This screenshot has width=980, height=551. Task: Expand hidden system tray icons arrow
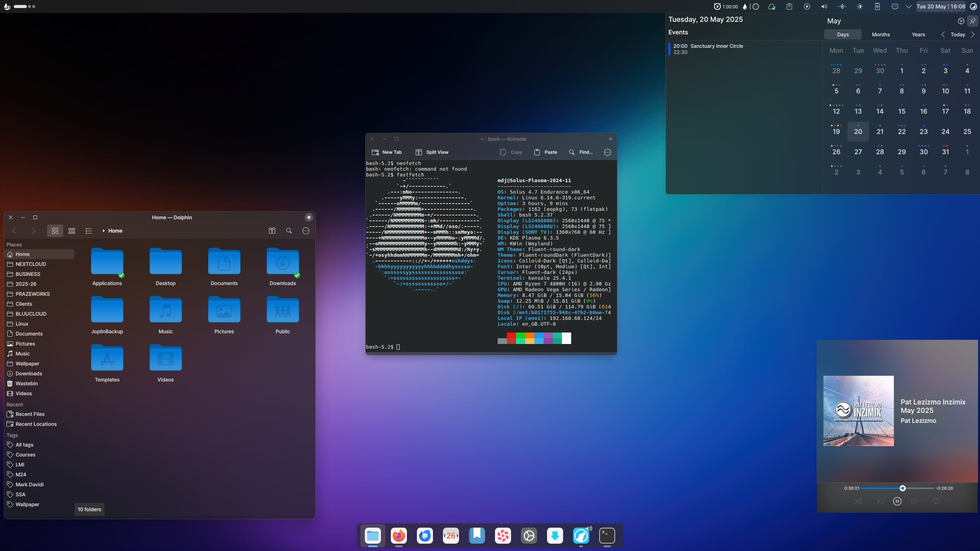(x=908, y=7)
